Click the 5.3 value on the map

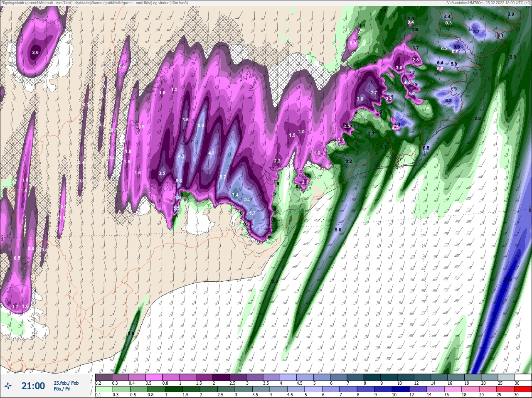[x=179, y=181]
